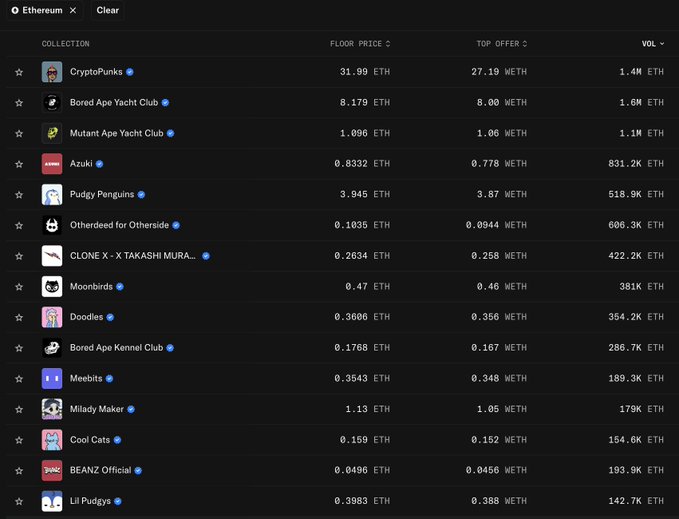Open the Pudgy Penguins collection link

pos(102,194)
